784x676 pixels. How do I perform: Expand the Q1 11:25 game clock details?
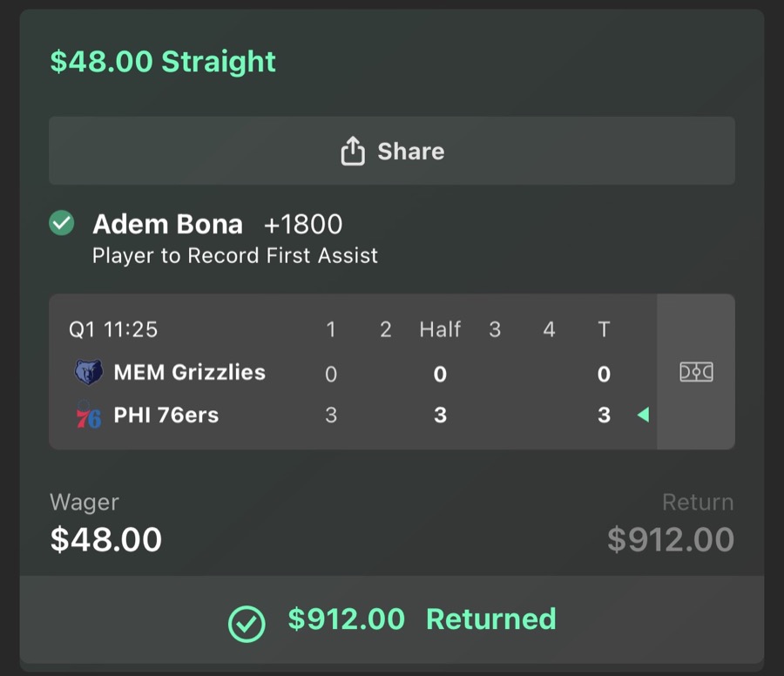[106, 329]
